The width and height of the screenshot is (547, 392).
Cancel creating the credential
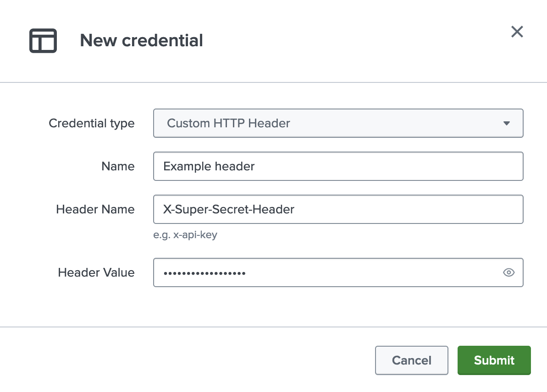(x=411, y=360)
